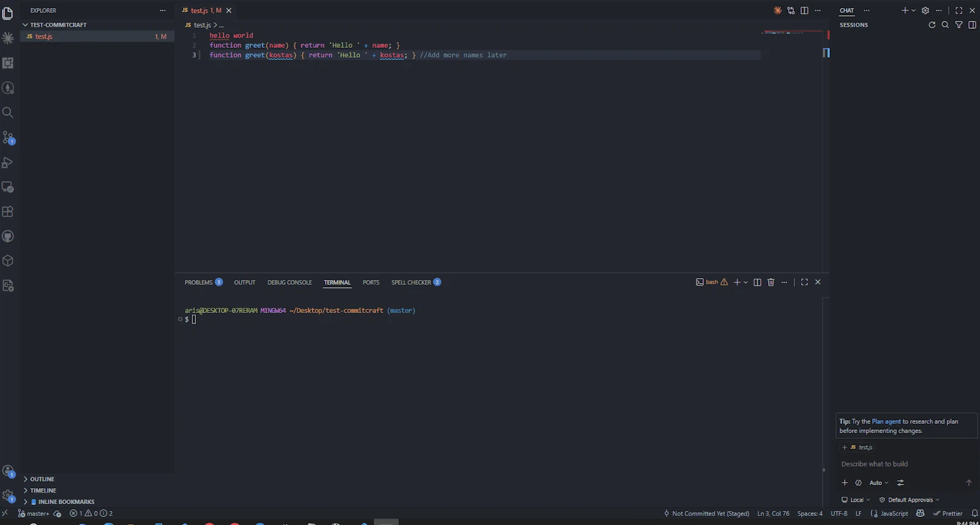The image size is (980, 525).
Task: Click Not Committed Yet (Staged) blame item
Action: 706,513
